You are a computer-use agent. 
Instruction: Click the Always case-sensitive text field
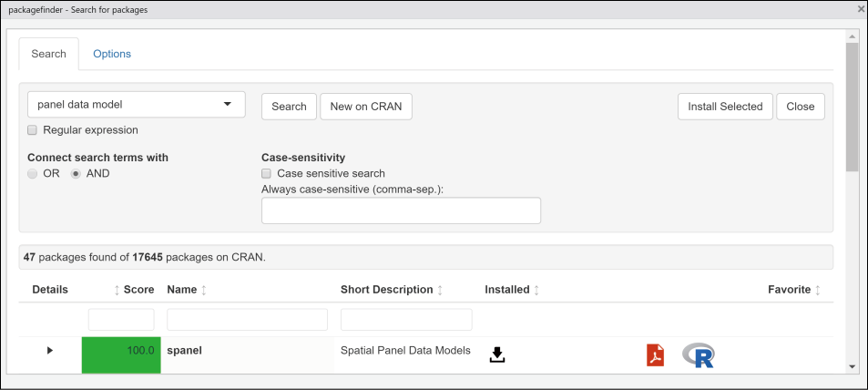point(401,210)
